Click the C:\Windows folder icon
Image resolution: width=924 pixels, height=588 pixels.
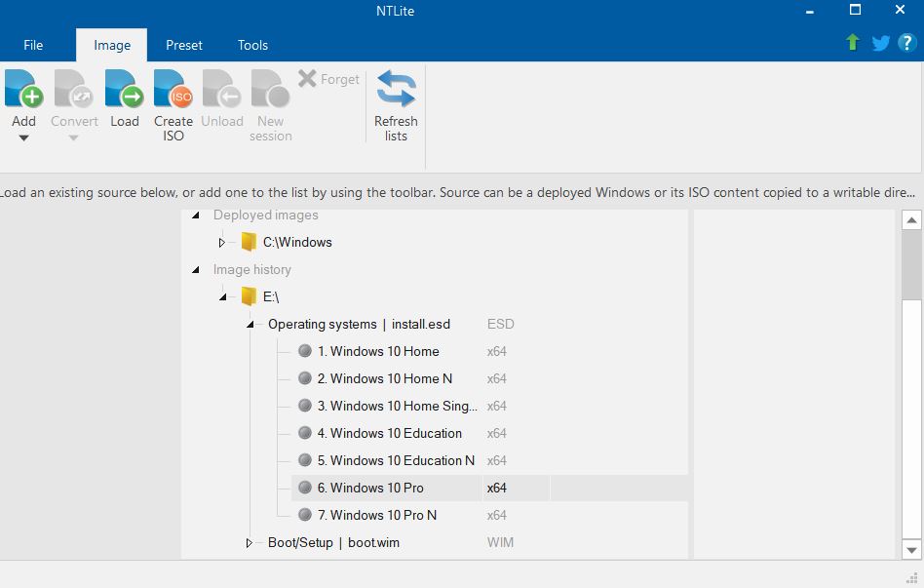point(249,242)
